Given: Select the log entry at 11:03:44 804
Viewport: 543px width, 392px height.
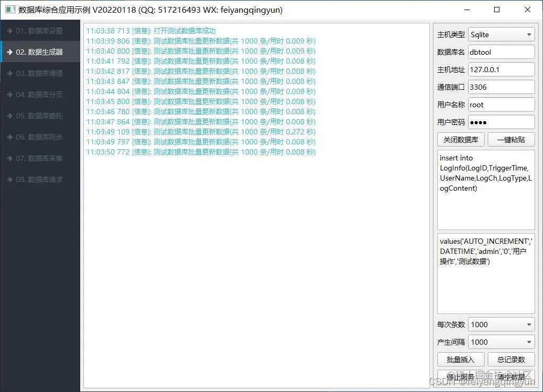Looking at the screenshot, I should [201, 91].
